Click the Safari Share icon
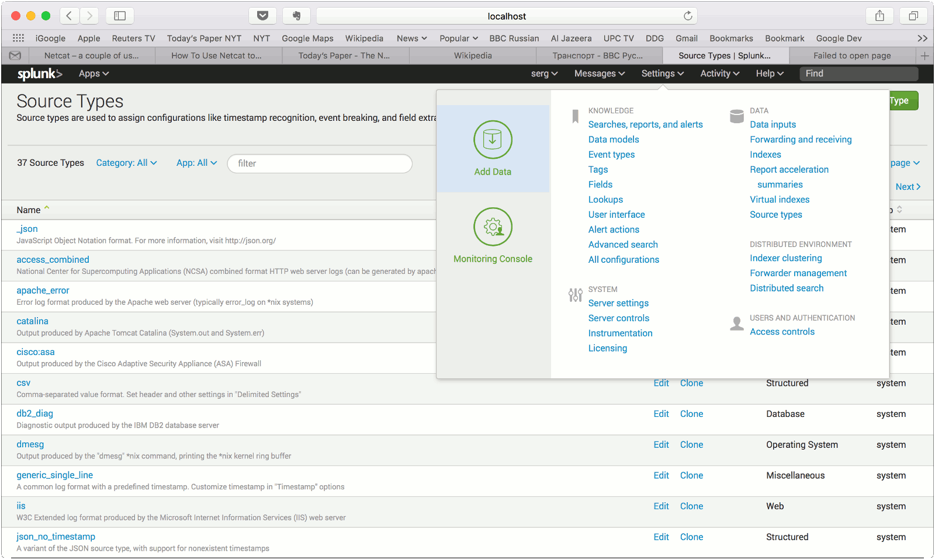 tap(879, 16)
